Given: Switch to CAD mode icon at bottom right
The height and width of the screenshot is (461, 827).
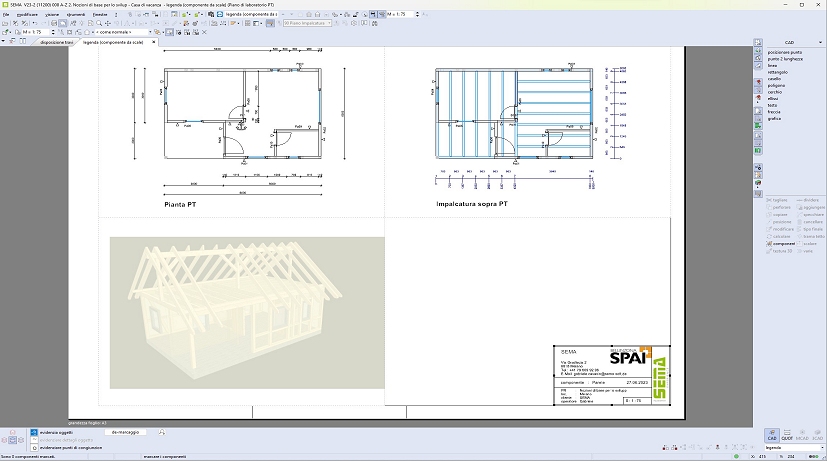Looking at the screenshot, I should pyautogui.click(x=772, y=436).
